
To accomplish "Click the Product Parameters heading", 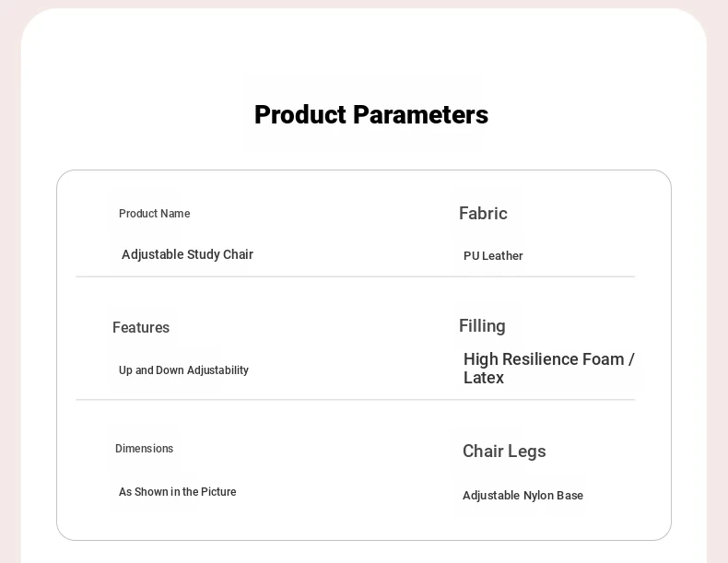I will [x=371, y=114].
